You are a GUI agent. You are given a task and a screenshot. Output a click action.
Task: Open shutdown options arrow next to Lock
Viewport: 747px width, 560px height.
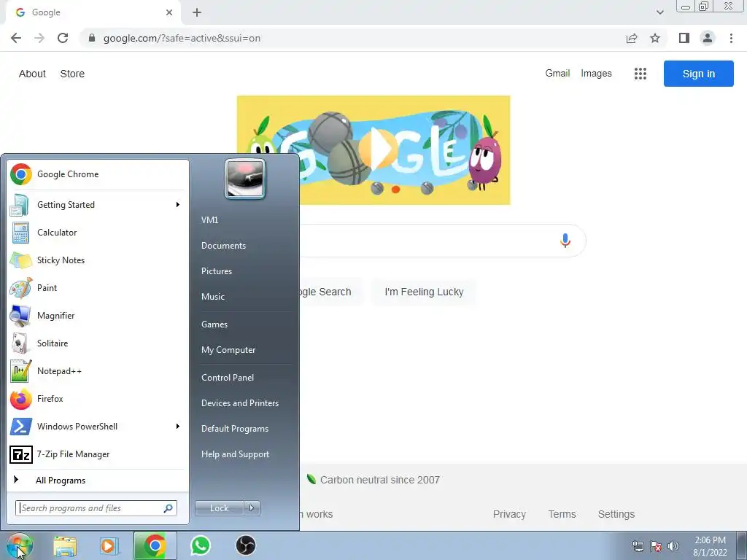pos(252,508)
